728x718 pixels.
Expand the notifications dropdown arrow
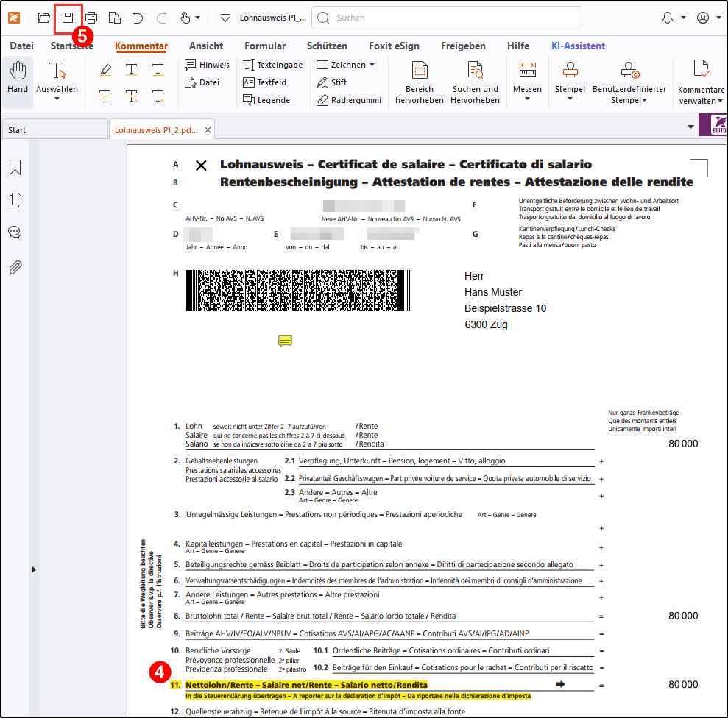pyautogui.click(x=683, y=18)
